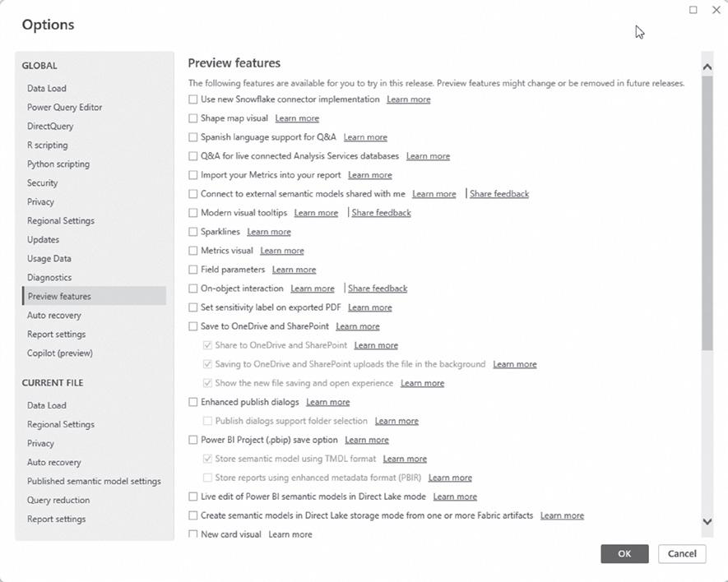Enable Power BI Project (.pbip) save option

pos(193,440)
